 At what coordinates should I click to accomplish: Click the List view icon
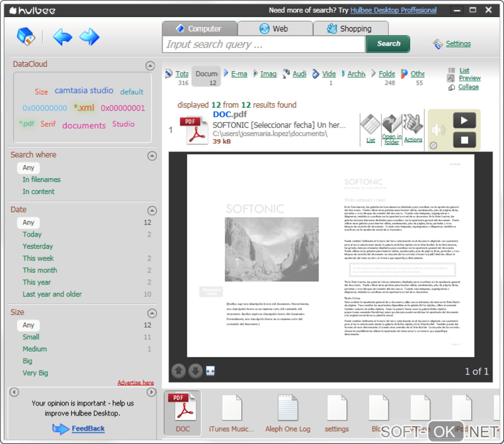tap(452, 70)
